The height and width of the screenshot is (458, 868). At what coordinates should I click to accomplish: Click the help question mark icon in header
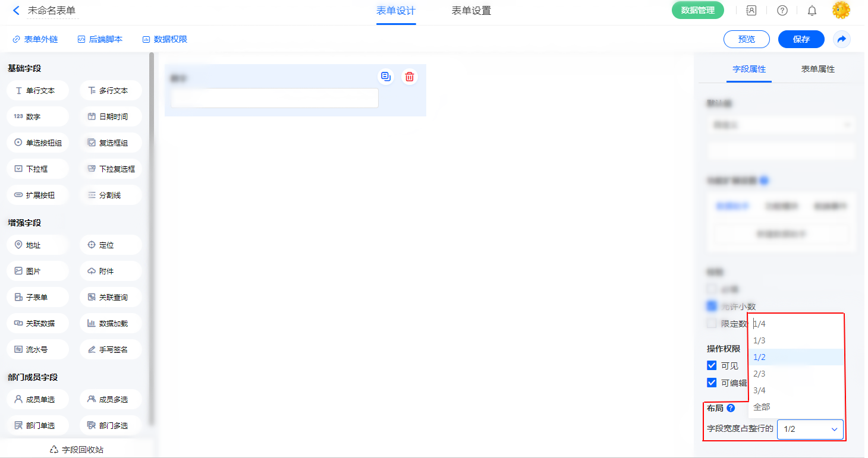click(x=782, y=11)
